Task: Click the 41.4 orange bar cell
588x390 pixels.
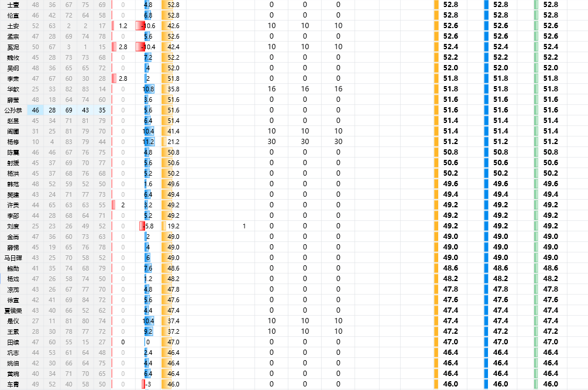Action: click(x=173, y=131)
